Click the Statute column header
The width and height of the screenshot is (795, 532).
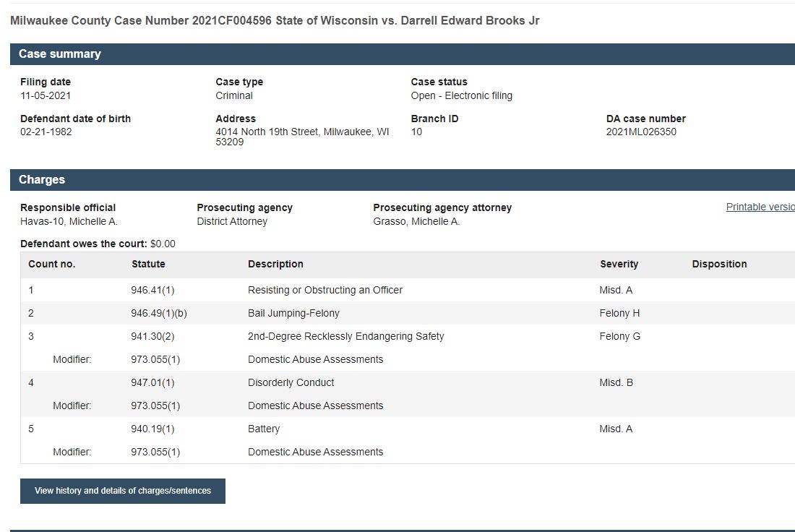pos(148,265)
